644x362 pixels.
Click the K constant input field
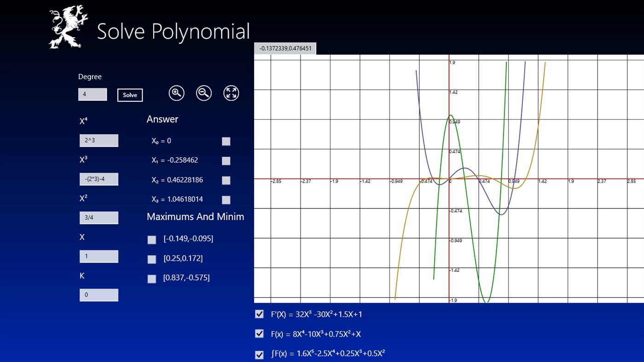[x=99, y=295]
